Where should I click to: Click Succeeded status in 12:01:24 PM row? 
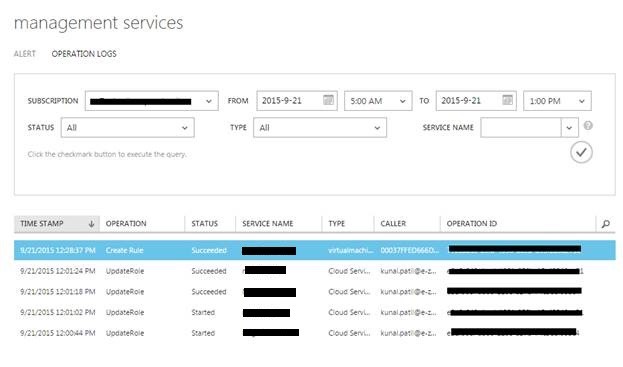[x=209, y=271]
